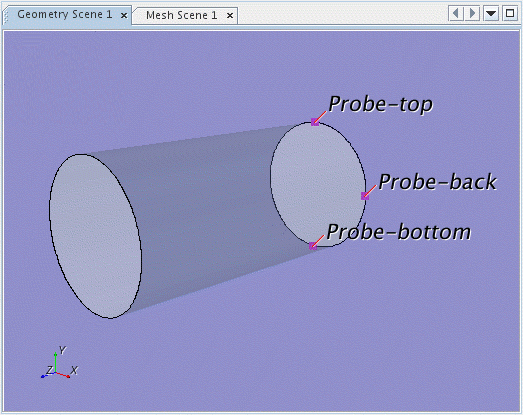Screen dimensions: 523x415
Task: Select the Probe-bottom point marker
Action: [x=313, y=246]
